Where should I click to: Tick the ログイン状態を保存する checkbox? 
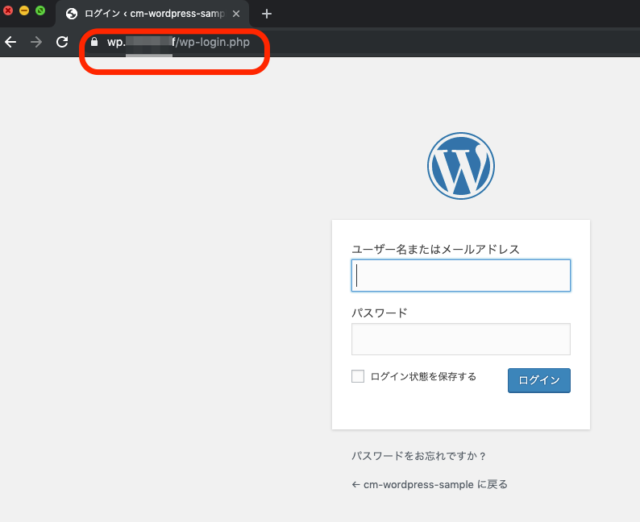coord(358,376)
